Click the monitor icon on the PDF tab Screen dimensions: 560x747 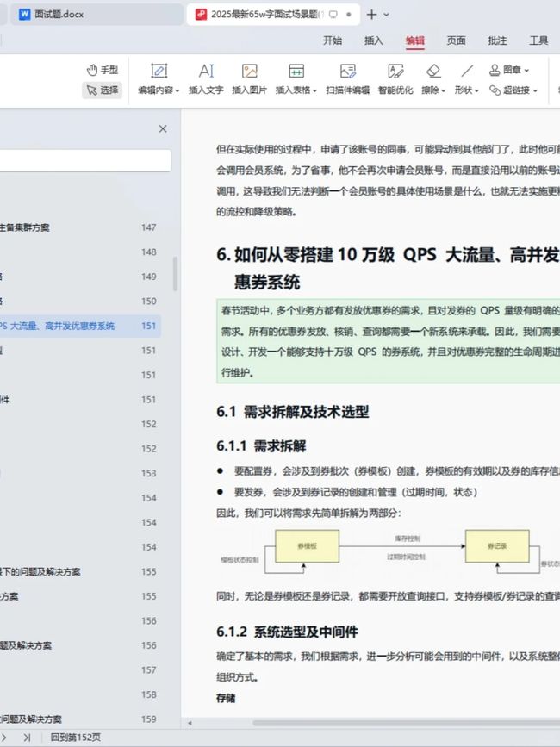pos(333,15)
